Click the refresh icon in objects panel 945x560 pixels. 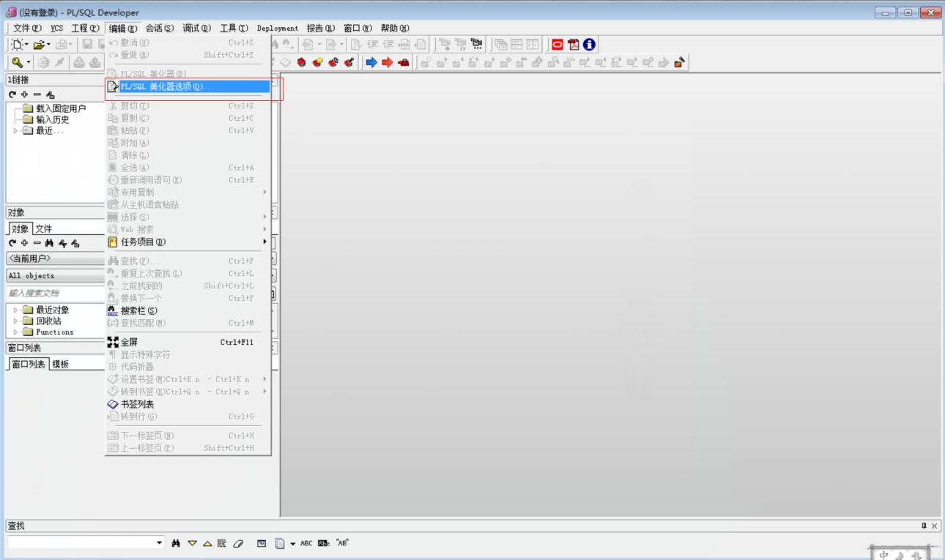coord(12,243)
